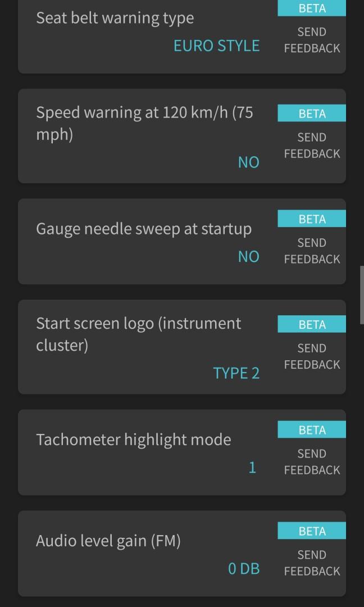
Task: Change the EURO STYLE value
Action: (x=216, y=46)
